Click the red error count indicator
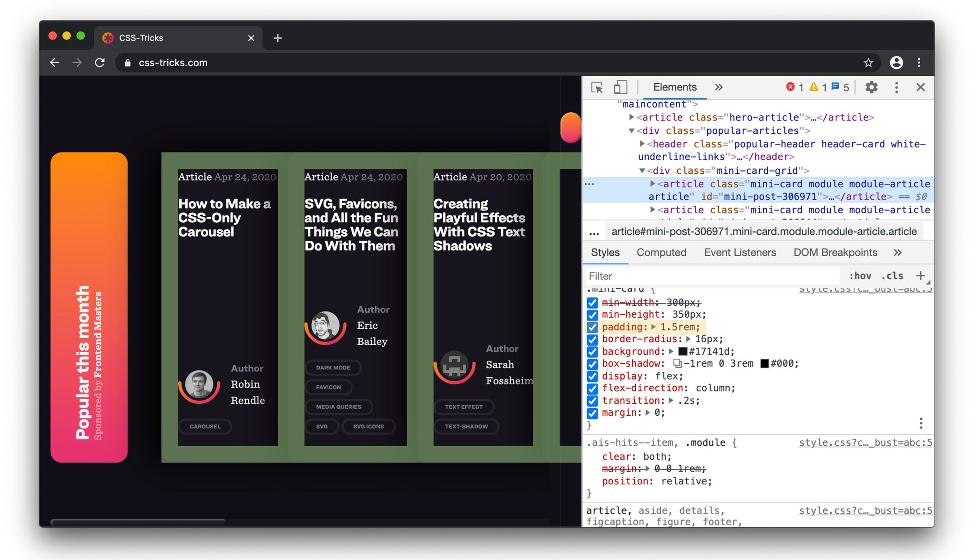This screenshot has height=560, width=976. pyautogui.click(x=794, y=87)
